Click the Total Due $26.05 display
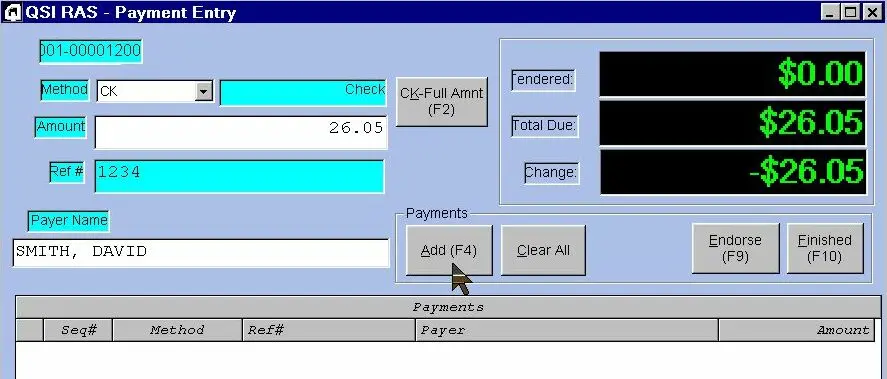The width and height of the screenshot is (887, 379). [x=732, y=123]
